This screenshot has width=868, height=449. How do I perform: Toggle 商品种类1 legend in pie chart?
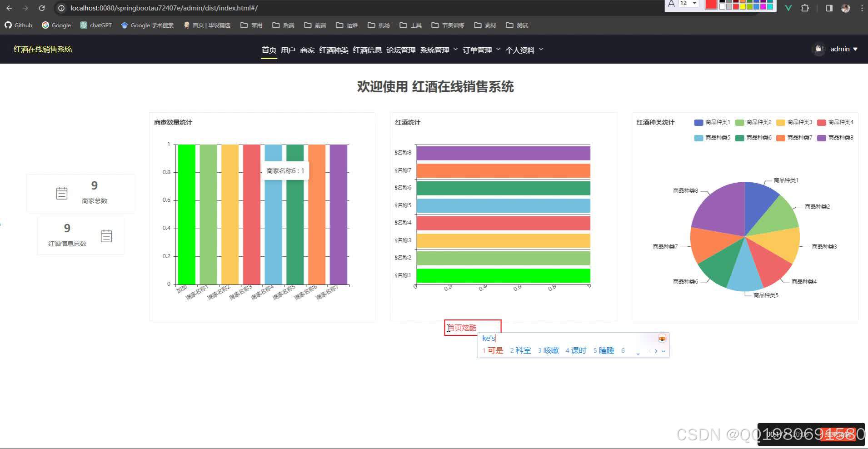(712, 122)
